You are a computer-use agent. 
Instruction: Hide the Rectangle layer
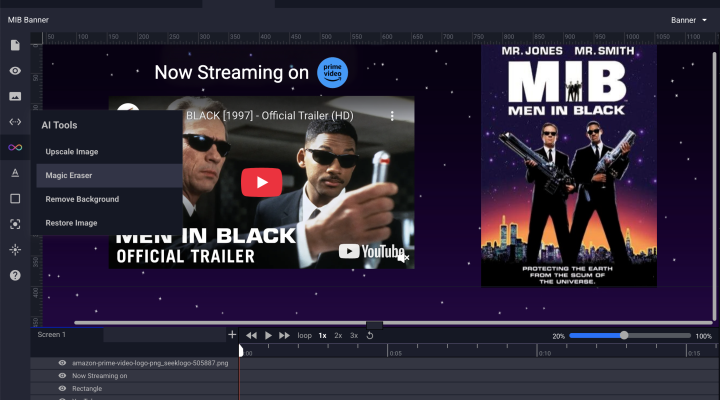tap(62, 389)
